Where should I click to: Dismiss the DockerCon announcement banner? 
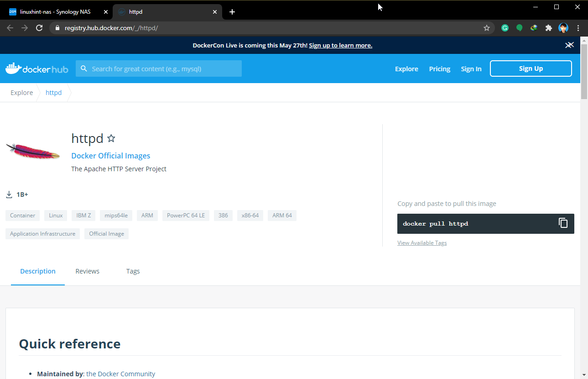569,45
